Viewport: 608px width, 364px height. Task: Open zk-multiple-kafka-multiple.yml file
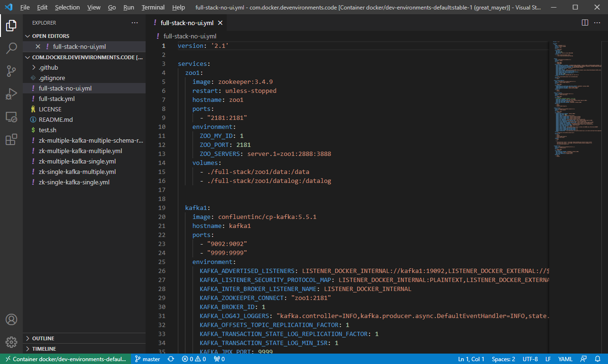84,151
